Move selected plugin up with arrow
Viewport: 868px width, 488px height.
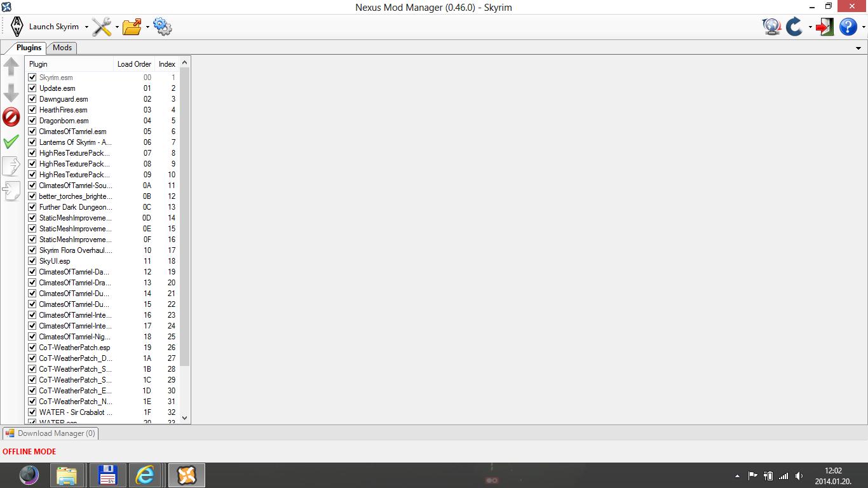tap(11, 67)
